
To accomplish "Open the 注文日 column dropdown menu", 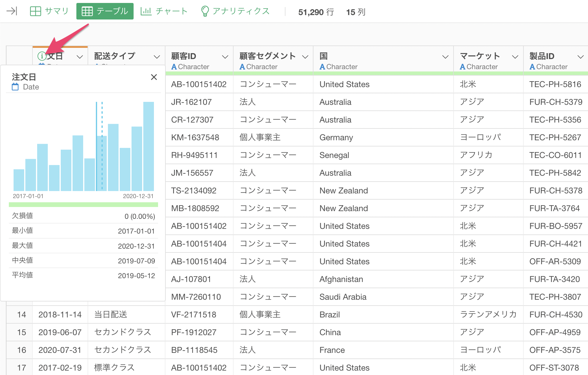I will 80,57.
